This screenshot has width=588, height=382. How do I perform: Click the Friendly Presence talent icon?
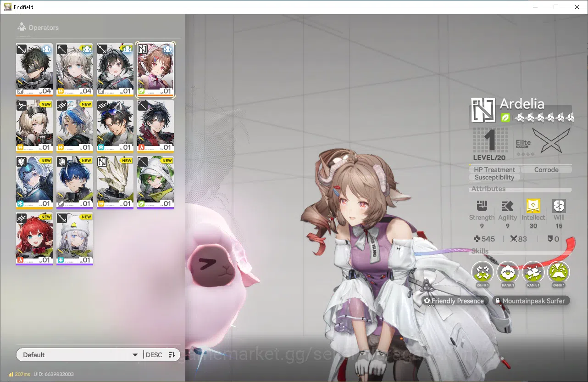point(427,301)
